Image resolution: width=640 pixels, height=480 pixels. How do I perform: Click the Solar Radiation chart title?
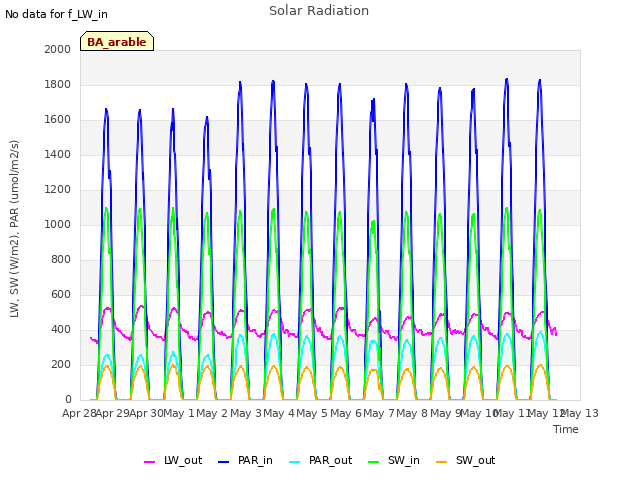pos(319,11)
